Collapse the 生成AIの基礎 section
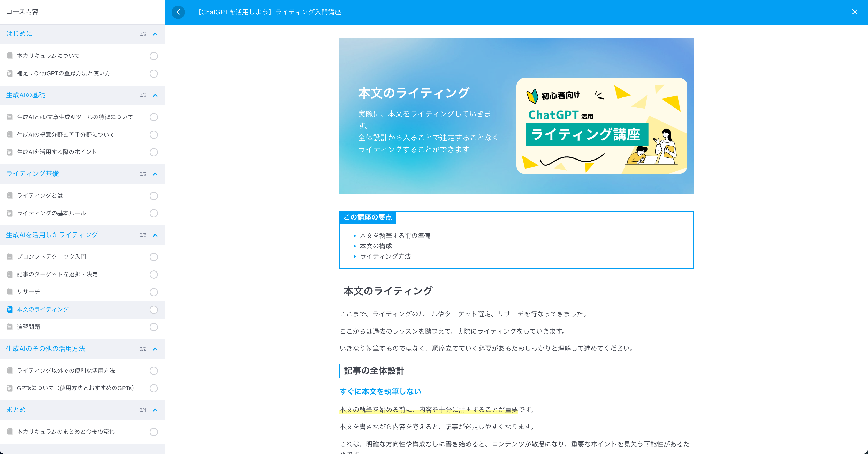This screenshot has height=454, width=868. [155, 95]
